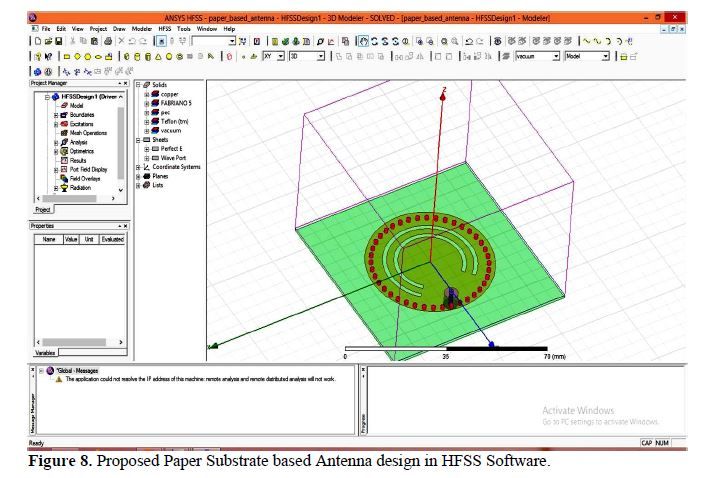
Task: Open the Model selection dropdown
Action: click(605, 56)
